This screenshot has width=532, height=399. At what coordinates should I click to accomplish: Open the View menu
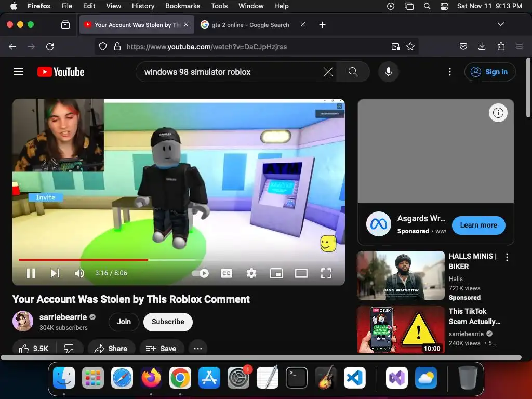[x=113, y=6]
